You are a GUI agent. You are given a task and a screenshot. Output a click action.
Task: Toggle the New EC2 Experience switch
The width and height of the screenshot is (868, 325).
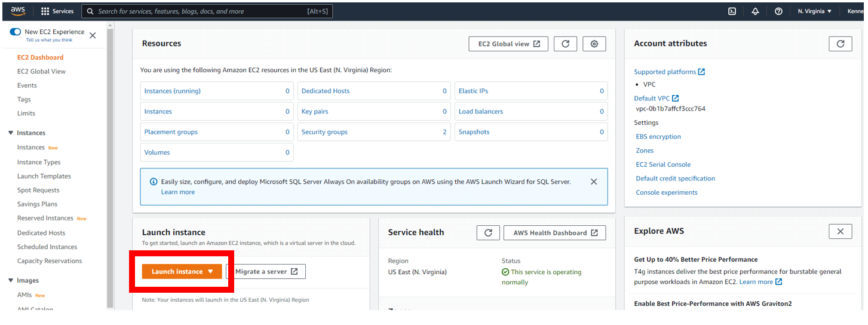[16, 32]
